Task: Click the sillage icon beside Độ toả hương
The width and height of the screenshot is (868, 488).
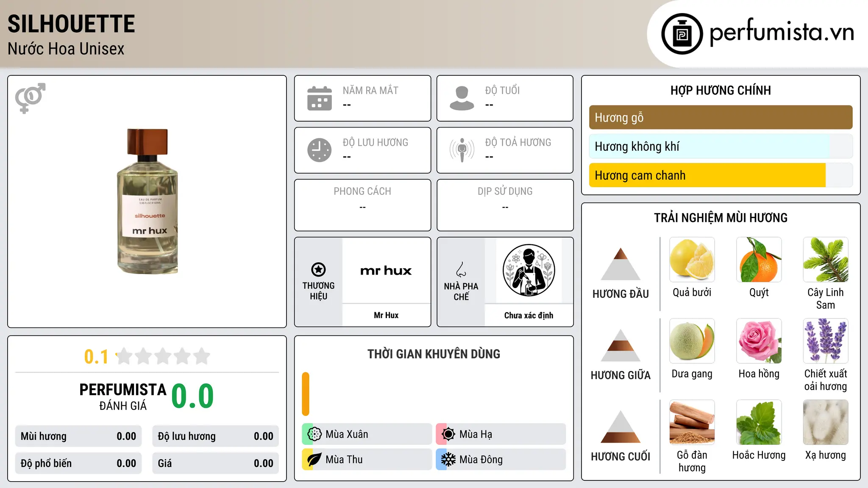Action: tap(462, 150)
